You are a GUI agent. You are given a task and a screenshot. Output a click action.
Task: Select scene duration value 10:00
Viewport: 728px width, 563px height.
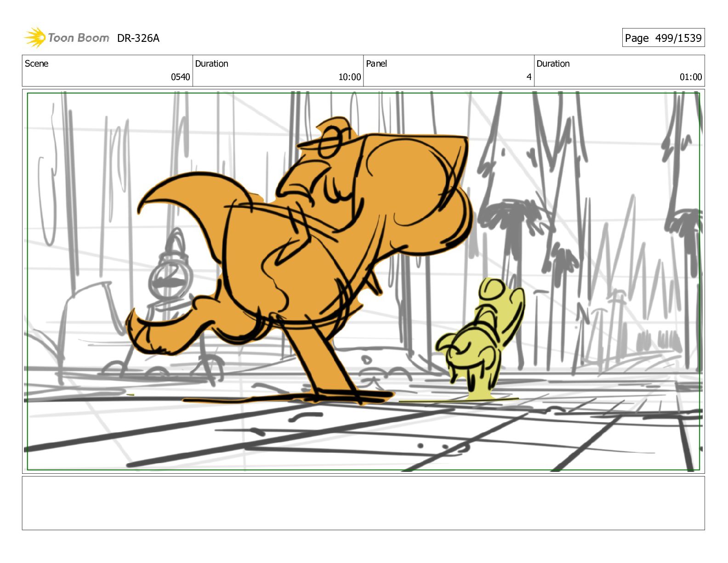pyautogui.click(x=349, y=77)
